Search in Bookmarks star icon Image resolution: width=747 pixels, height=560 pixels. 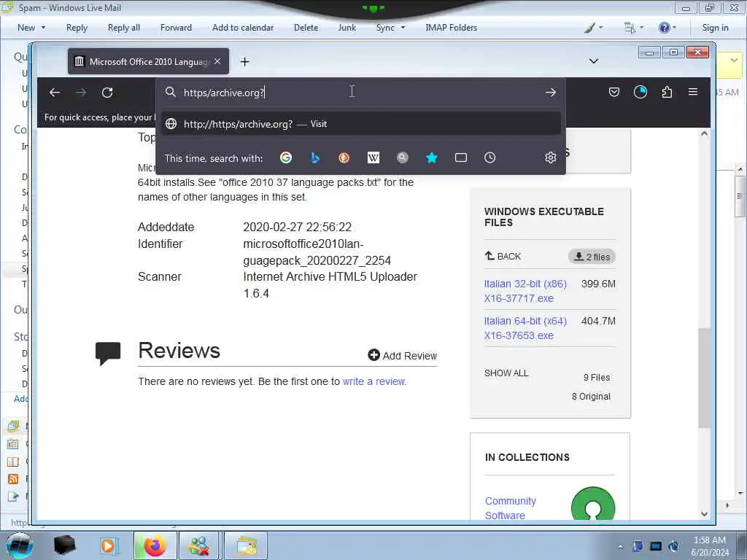[x=432, y=157]
